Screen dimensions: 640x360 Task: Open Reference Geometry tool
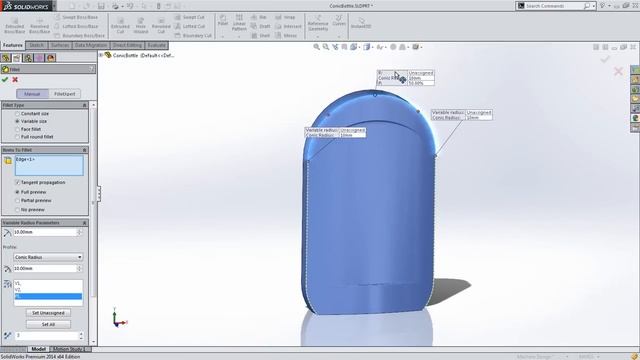coord(318,23)
